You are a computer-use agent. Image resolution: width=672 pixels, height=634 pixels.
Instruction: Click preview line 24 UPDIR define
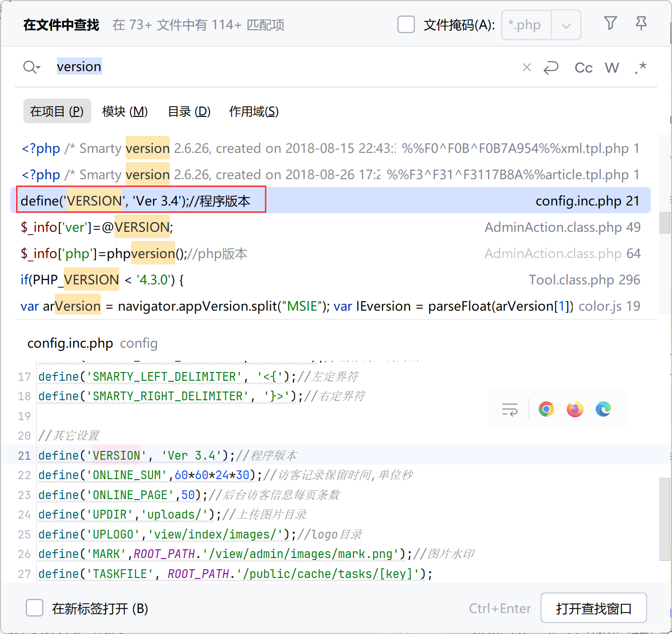point(172,514)
